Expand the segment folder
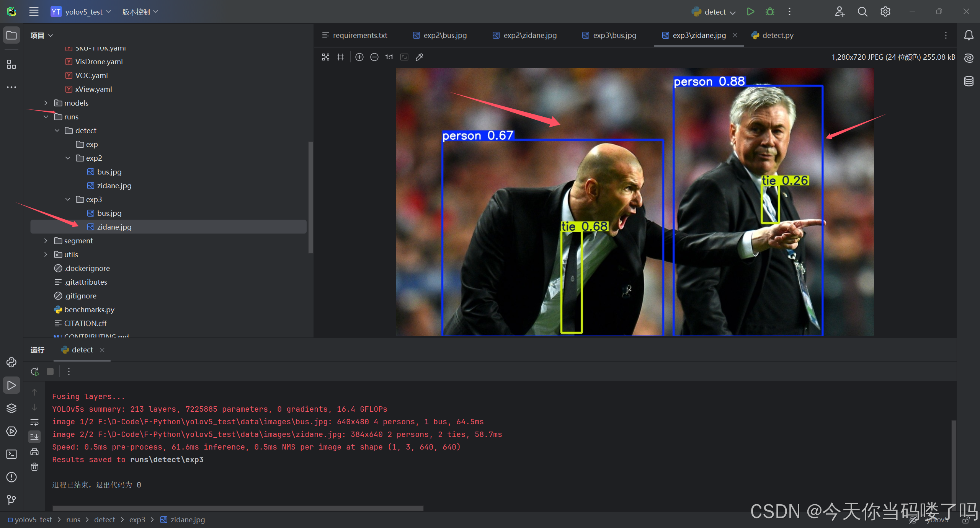Viewport: 980px width, 528px height. tap(46, 241)
